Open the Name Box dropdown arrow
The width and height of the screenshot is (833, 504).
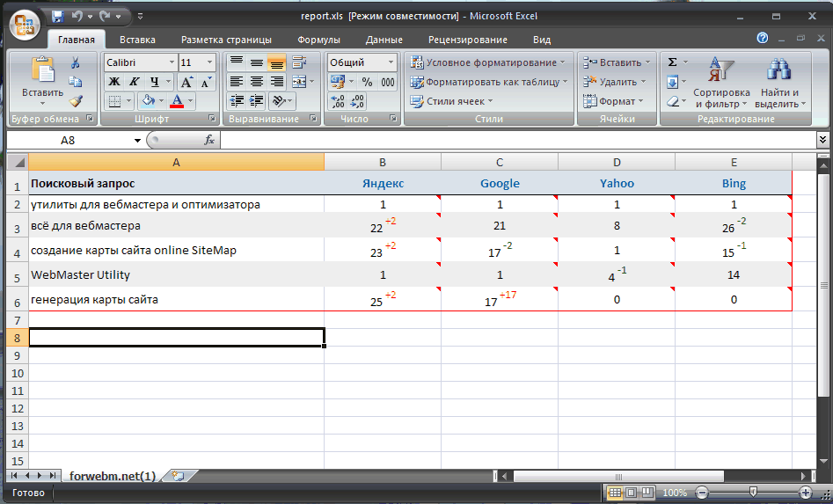tap(137, 141)
